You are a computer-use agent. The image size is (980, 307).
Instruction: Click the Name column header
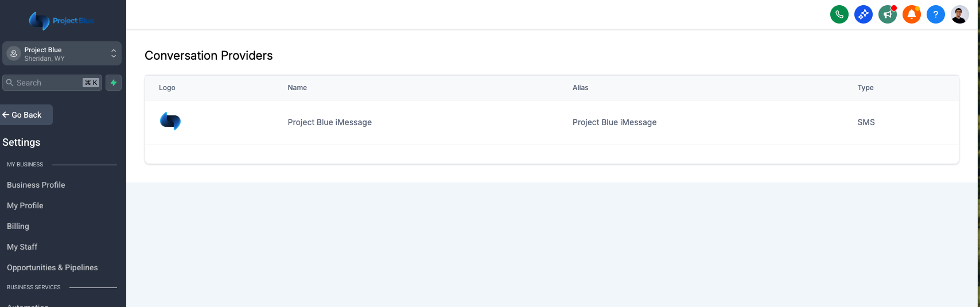(297, 88)
